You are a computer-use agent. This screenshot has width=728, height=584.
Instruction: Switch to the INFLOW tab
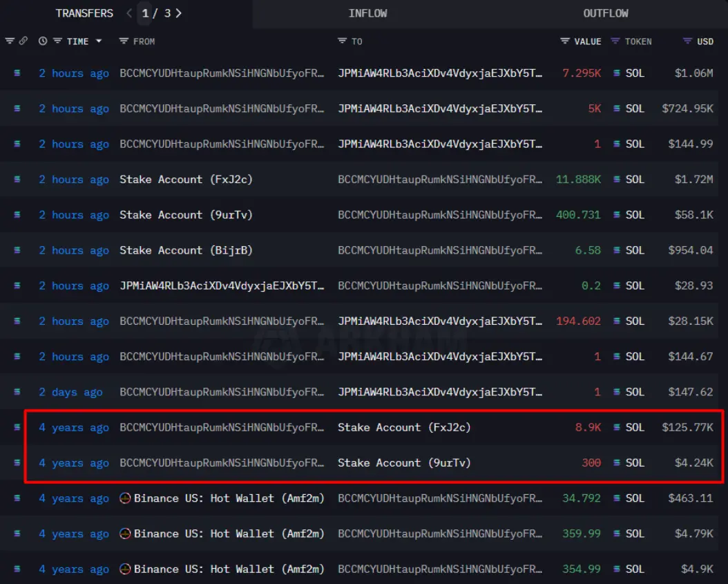[367, 13]
